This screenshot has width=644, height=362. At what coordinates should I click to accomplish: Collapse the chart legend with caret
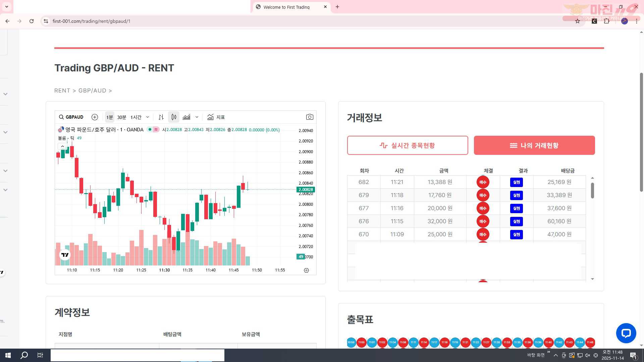point(62,146)
